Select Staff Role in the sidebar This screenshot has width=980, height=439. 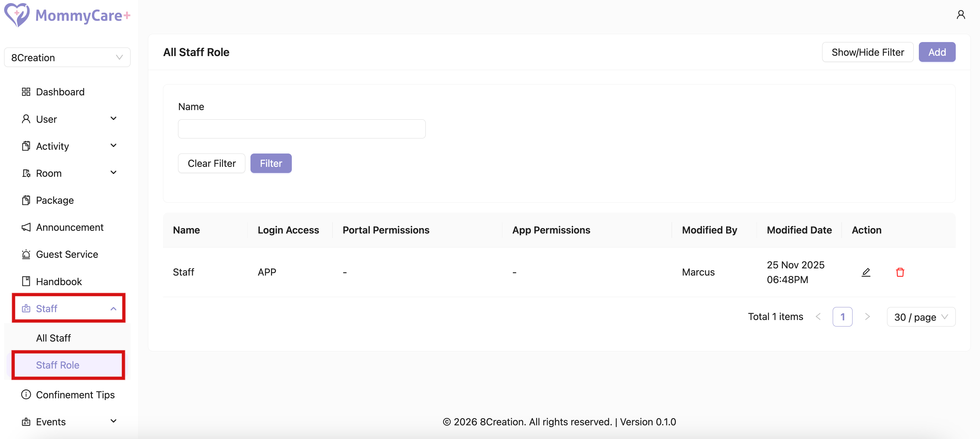(57, 365)
